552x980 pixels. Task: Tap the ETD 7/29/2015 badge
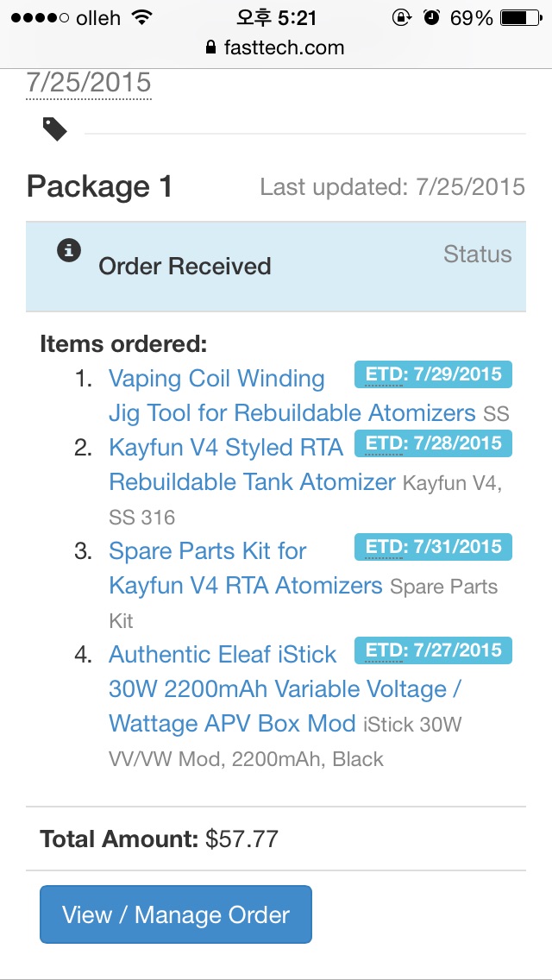click(x=433, y=374)
